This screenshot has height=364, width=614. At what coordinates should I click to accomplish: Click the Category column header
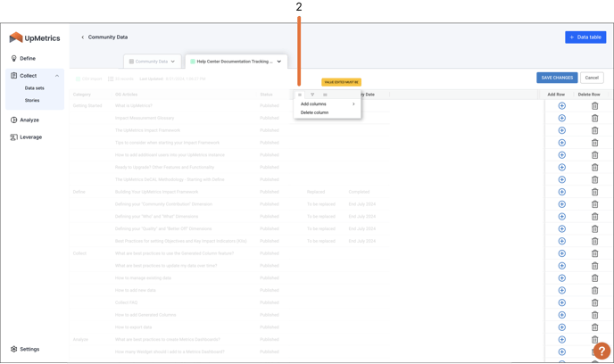click(x=82, y=95)
